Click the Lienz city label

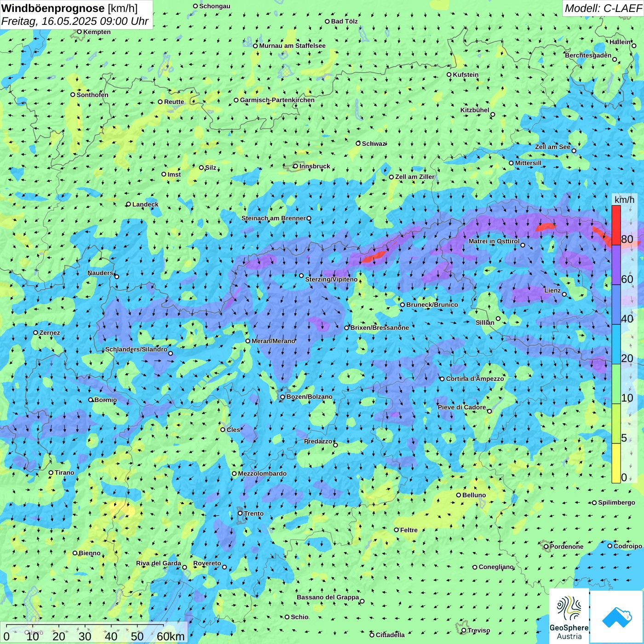point(552,290)
